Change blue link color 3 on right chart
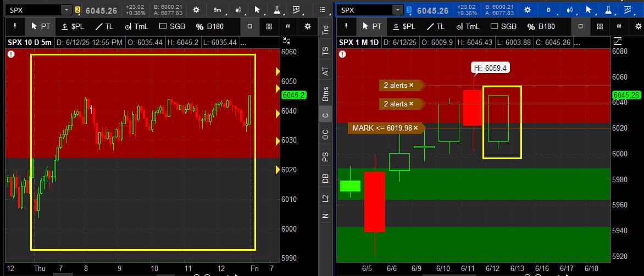This screenshot has height=276, width=644. (409, 10)
